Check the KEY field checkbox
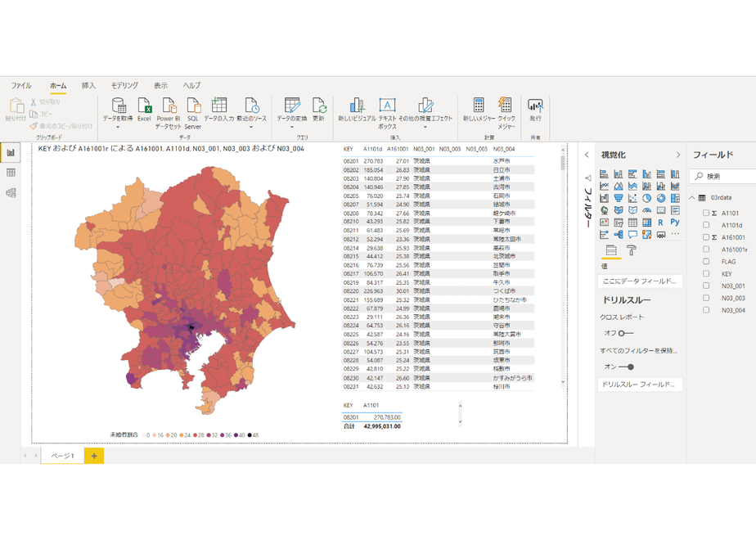The width and height of the screenshot is (756, 540). 706,273
